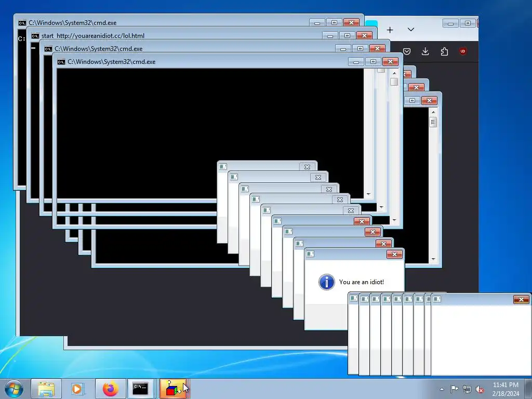Click scroll down arrow of frontmost cmd window
This screenshot has height=399, width=532.
click(394, 220)
